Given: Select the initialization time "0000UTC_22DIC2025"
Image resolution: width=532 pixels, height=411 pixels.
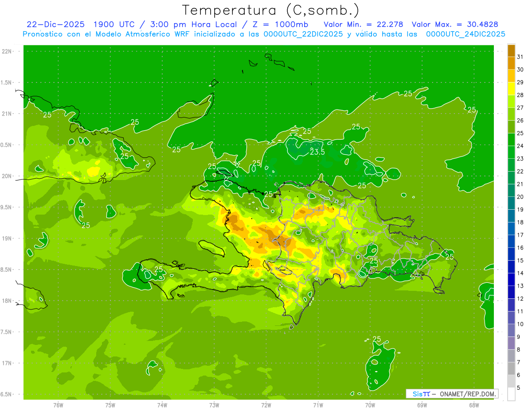Looking at the screenshot, I should [303, 34].
